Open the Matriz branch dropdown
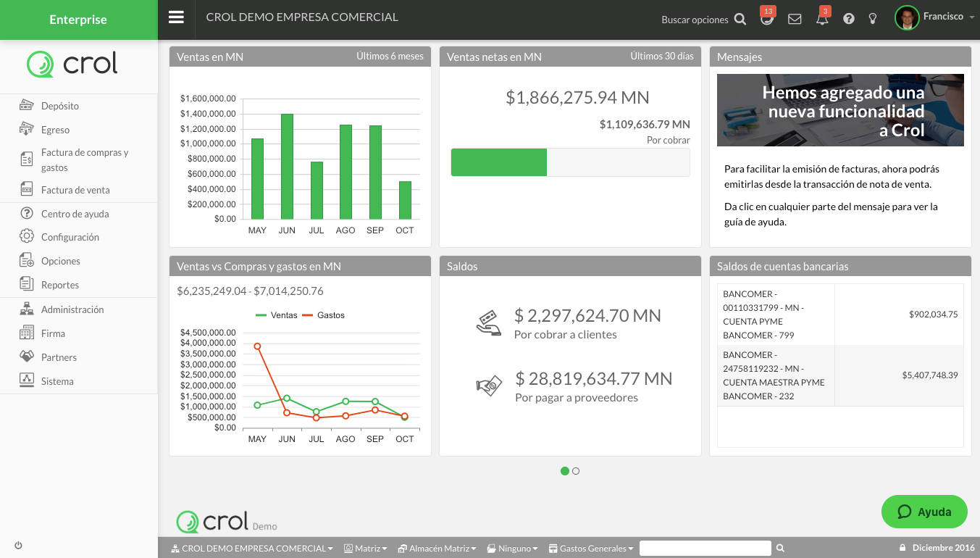980x558 pixels. coord(365,549)
